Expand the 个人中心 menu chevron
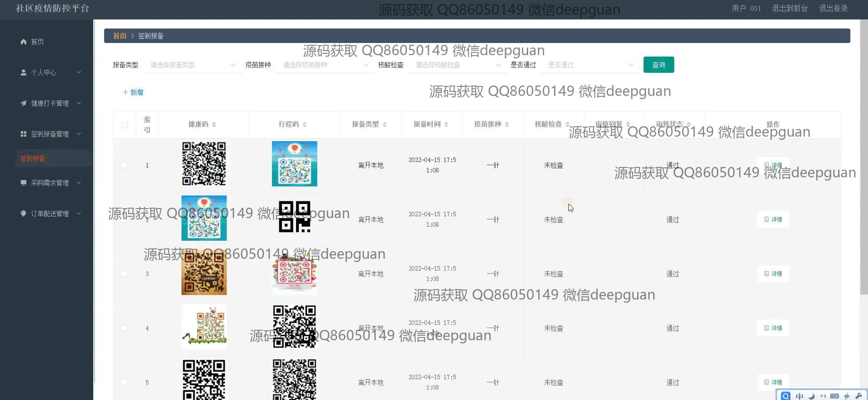 coord(79,72)
